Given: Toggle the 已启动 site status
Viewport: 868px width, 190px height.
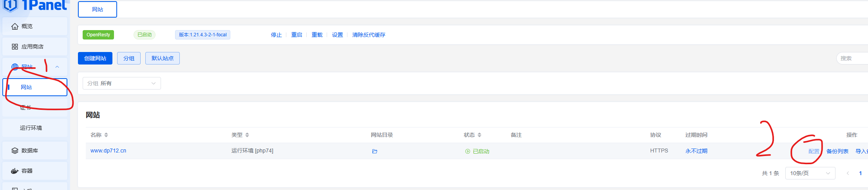Looking at the screenshot, I should point(477,151).
